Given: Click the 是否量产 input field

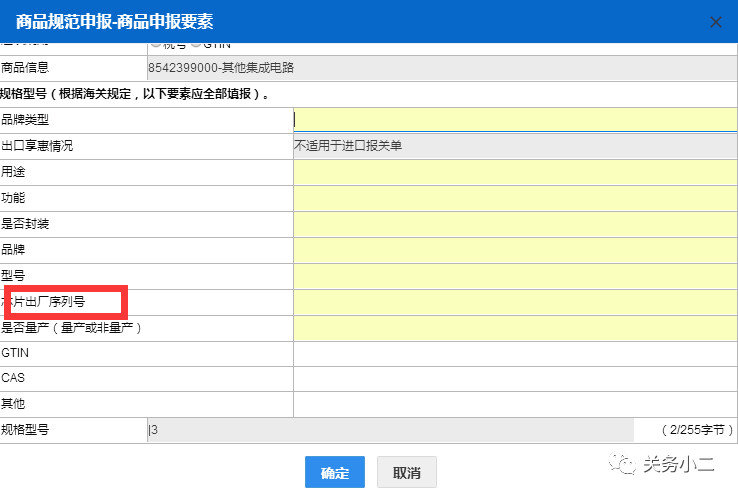Looking at the screenshot, I should tap(514, 328).
